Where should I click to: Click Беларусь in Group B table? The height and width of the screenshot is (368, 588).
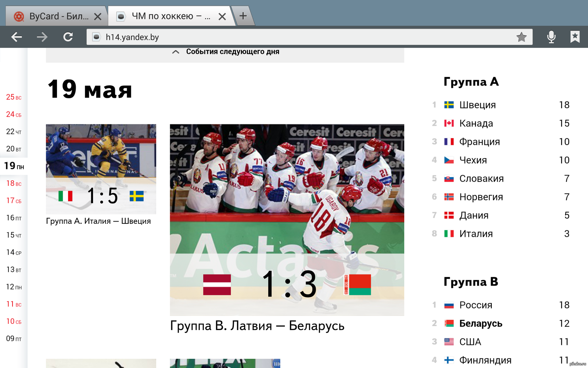[480, 323]
